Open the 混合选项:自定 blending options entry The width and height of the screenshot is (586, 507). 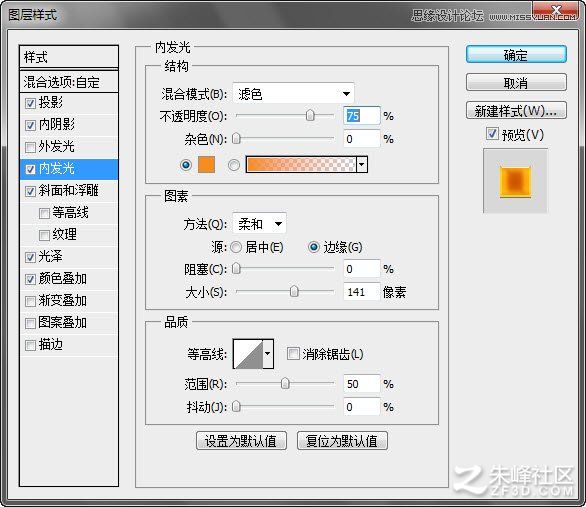[69, 82]
